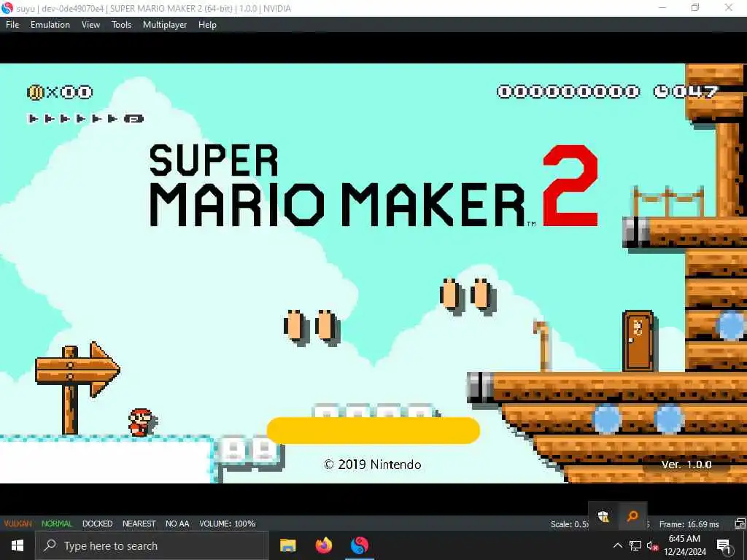Image resolution: width=747 pixels, height=560 pixels.
Task: Open the notification center icon
Action: tap(724, 545)
